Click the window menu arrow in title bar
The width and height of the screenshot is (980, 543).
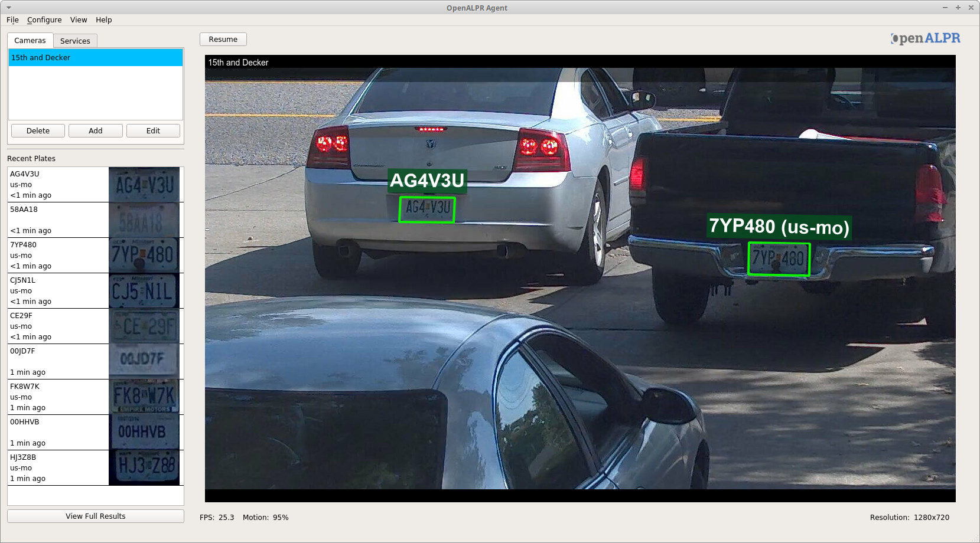[x=7, y=8]
